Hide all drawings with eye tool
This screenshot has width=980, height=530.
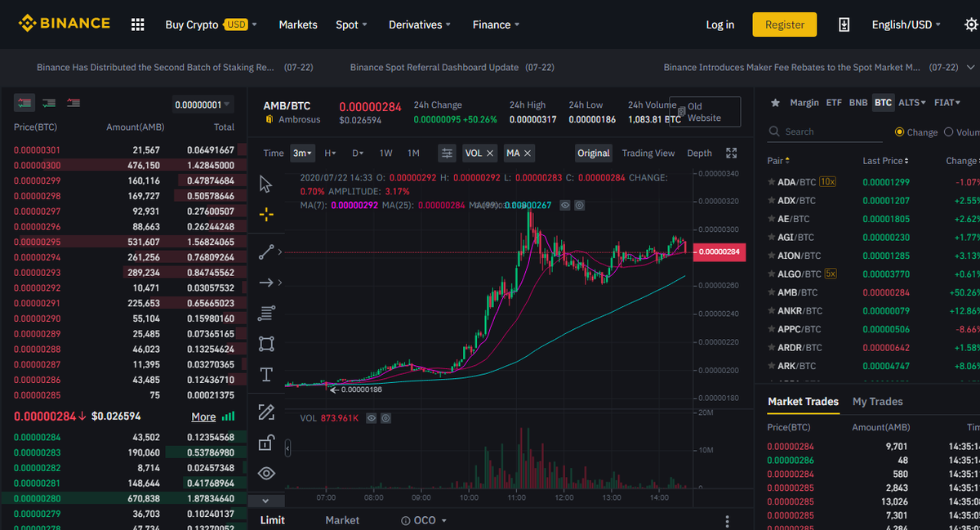[265, 473]
